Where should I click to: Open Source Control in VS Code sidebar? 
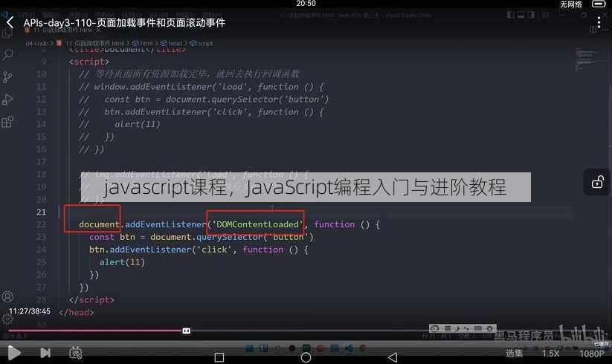tap(7, 77)
